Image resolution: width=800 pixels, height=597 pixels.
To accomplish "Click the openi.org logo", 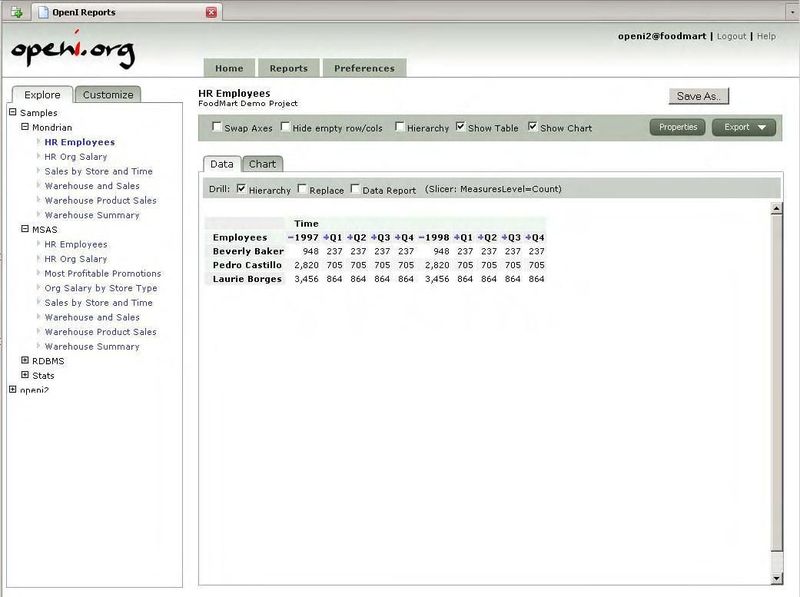I will 72,52.
